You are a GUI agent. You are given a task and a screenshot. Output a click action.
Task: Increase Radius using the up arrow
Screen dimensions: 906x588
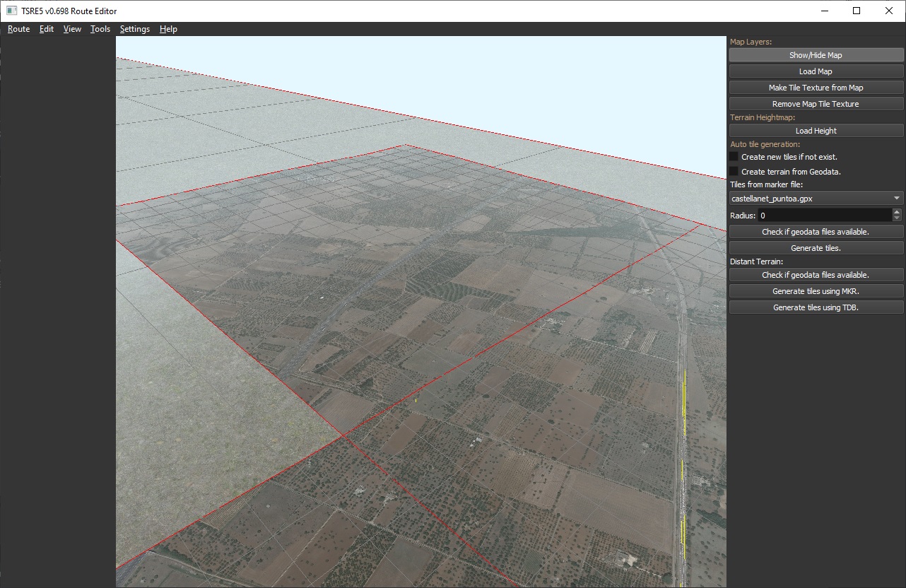tap(897, 212)
